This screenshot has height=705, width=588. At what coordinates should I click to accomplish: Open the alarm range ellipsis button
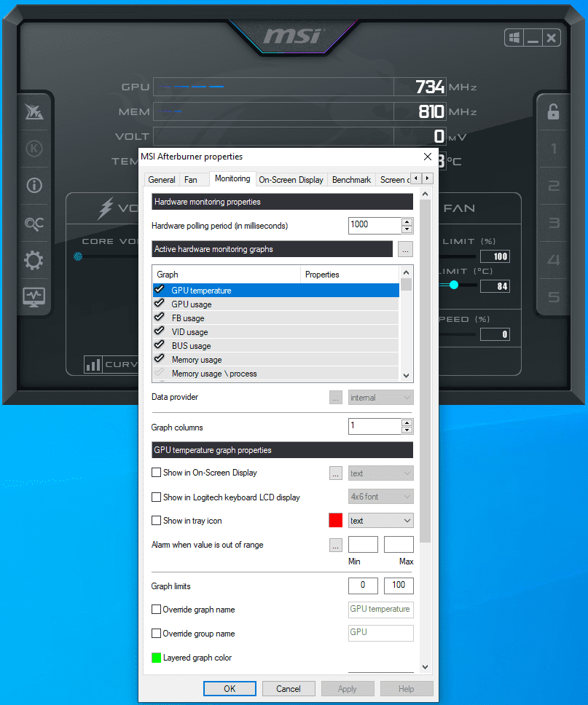pos(336,545)
